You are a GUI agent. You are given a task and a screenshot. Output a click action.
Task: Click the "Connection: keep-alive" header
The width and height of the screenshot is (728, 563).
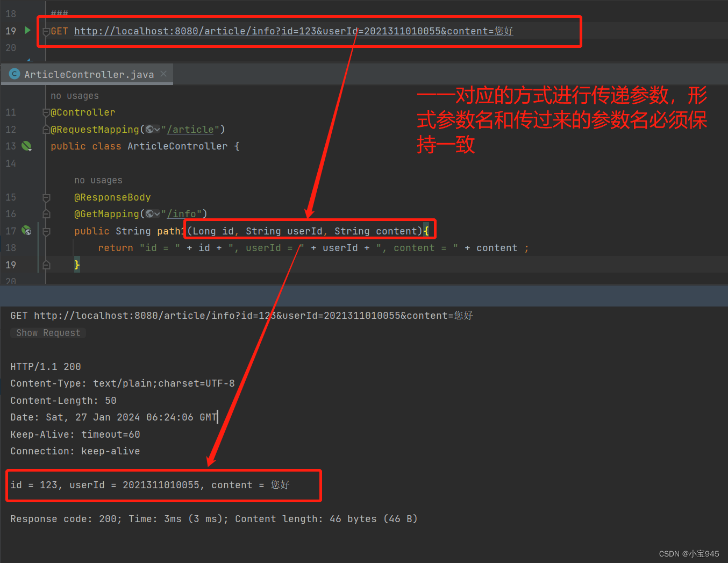point(75,451)
